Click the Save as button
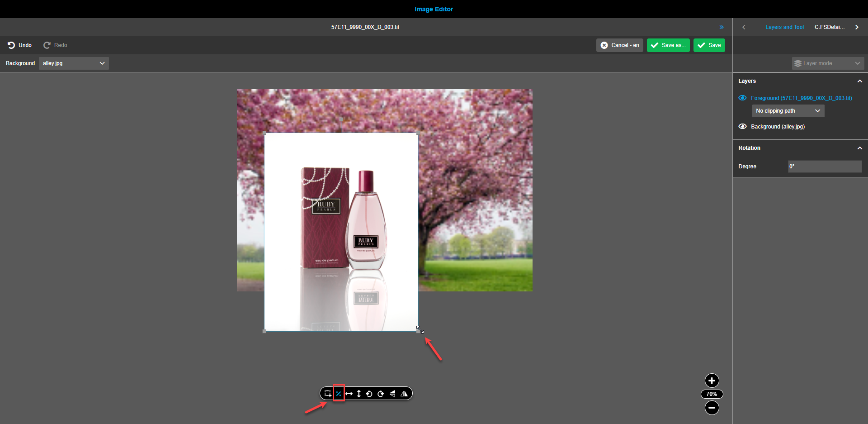 click(x=668, y=45)
